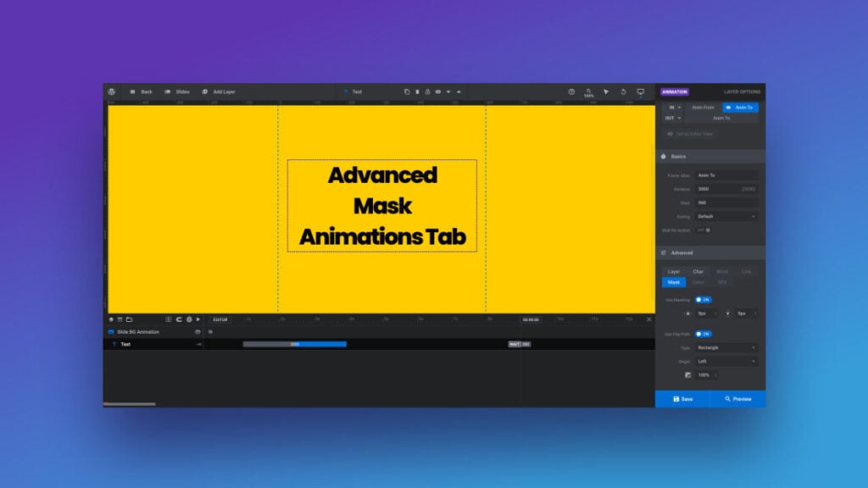The image size is (868, 488).
Task: Open the Easing dropdown set to Default
Action: click(x=726, y=216)
